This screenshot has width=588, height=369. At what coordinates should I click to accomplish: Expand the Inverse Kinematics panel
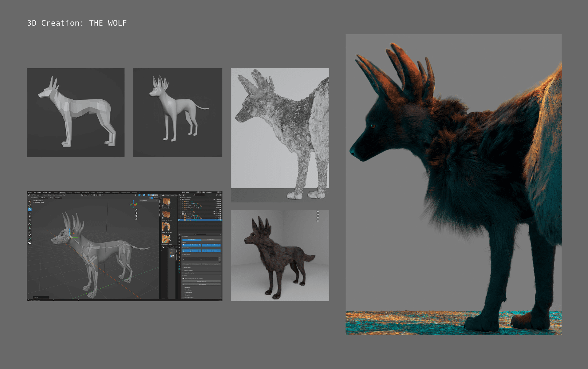[201, 273]
